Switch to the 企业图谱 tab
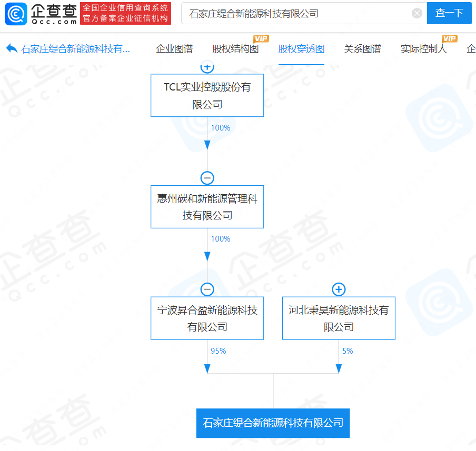Image resolution: width=476 pixels, height=451 pixels. click(x=174, y=49)
